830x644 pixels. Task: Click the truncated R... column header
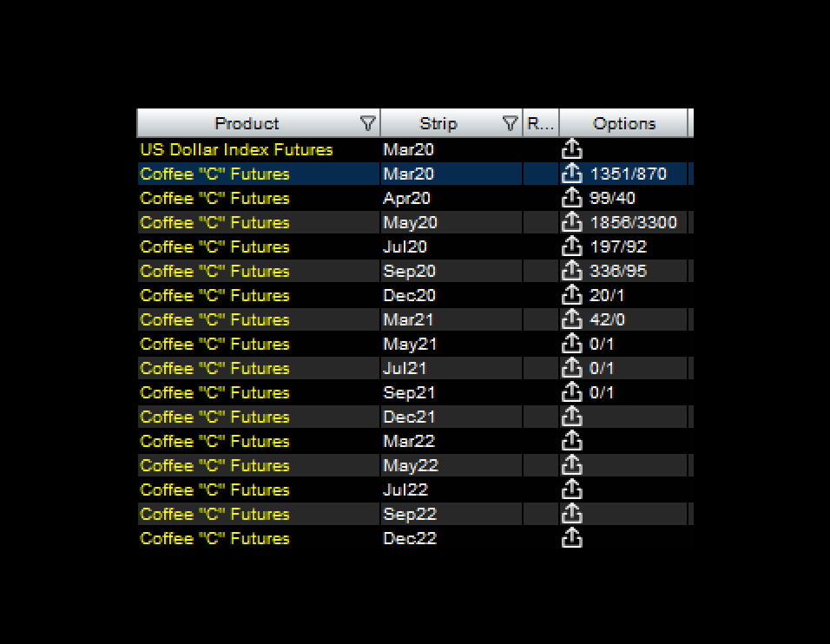540,123
